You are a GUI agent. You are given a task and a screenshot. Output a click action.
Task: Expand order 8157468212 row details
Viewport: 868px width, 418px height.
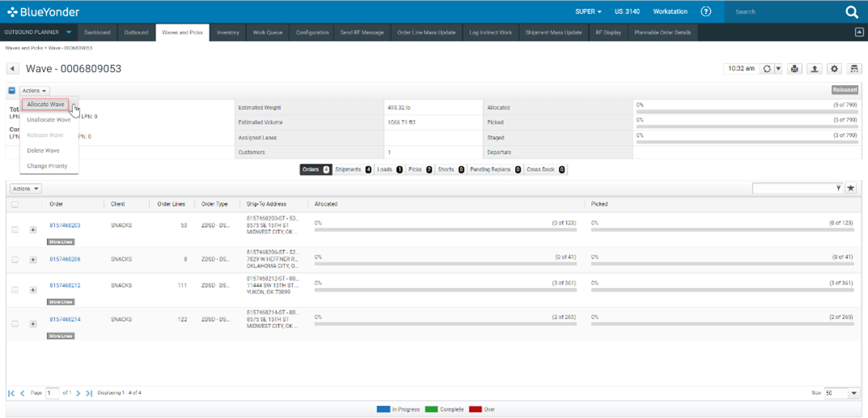coord(33,289)
